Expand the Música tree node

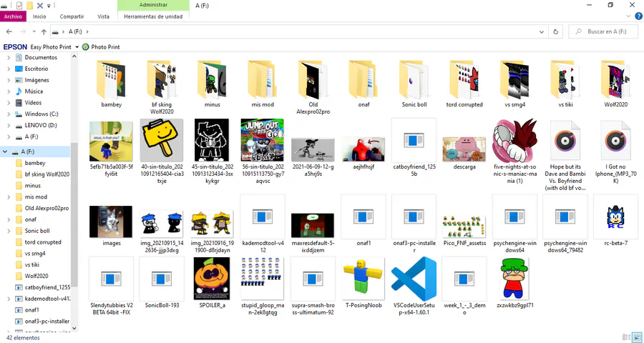point(9,91)
